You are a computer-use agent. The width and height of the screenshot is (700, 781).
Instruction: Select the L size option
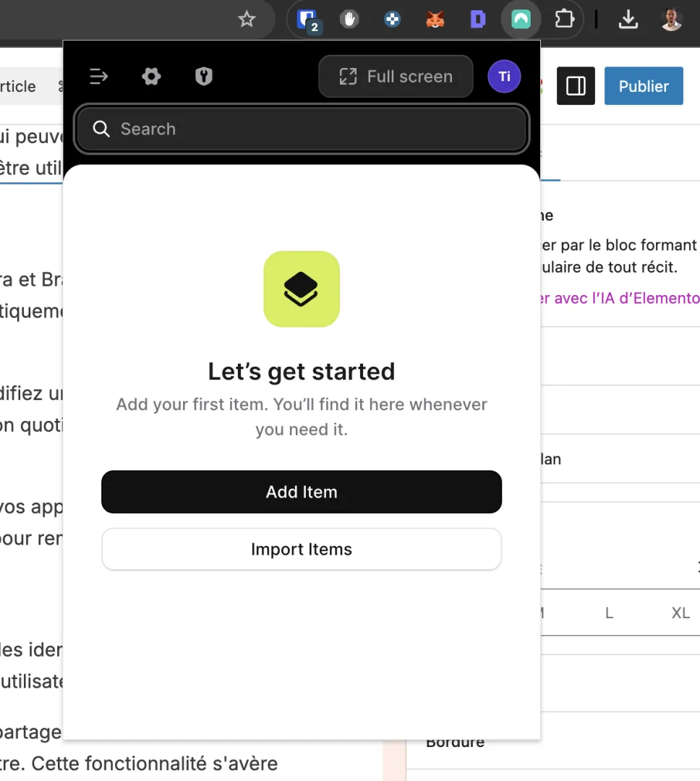pyautogui.click(x=609, y=613)
